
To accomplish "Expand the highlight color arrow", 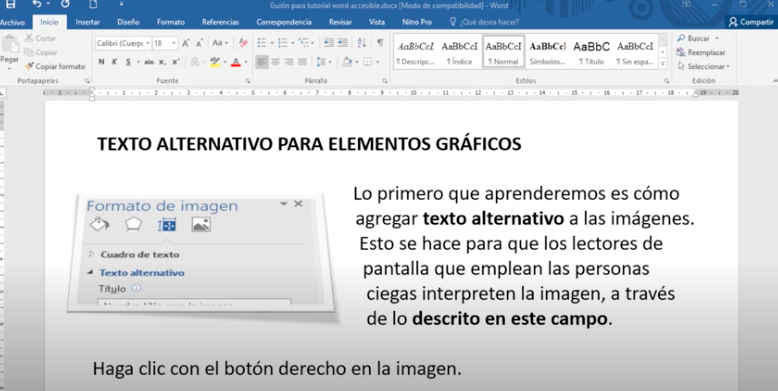I will [x=225, y=62].
